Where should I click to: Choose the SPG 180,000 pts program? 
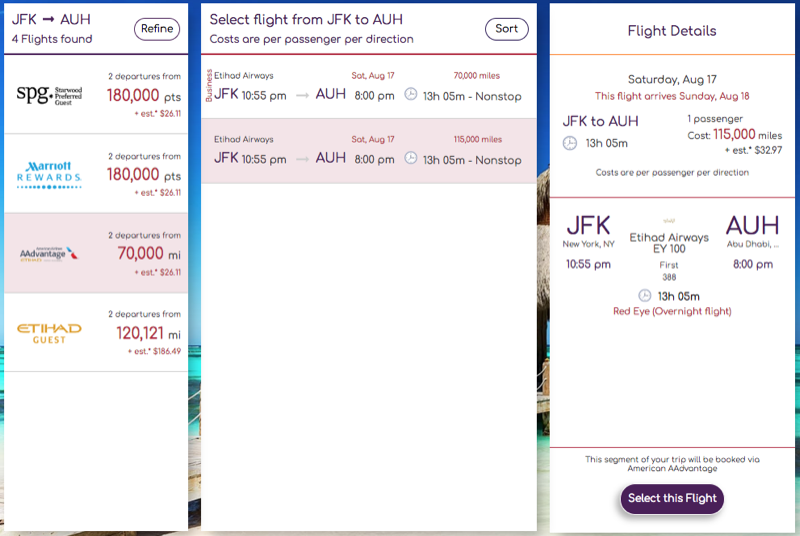[96, 94]
